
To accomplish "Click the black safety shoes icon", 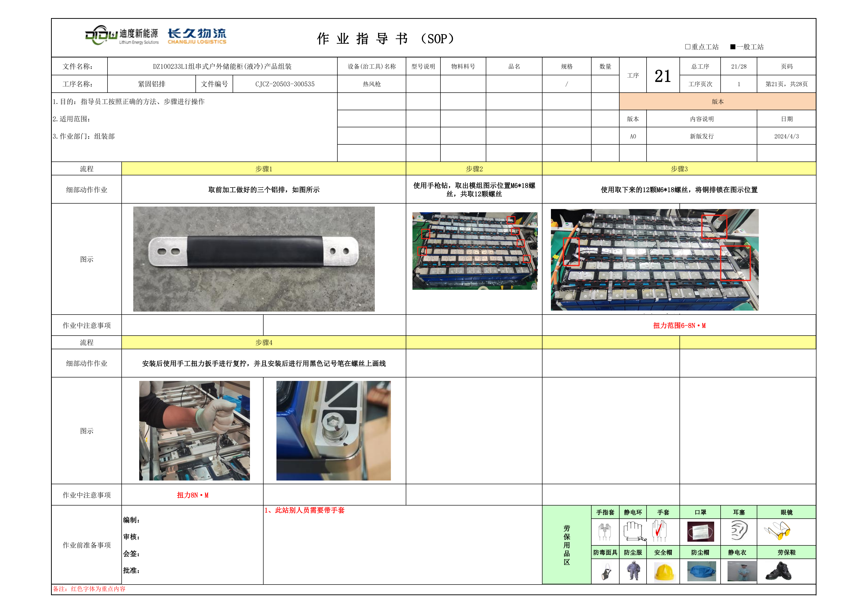I will coord(778,572).
